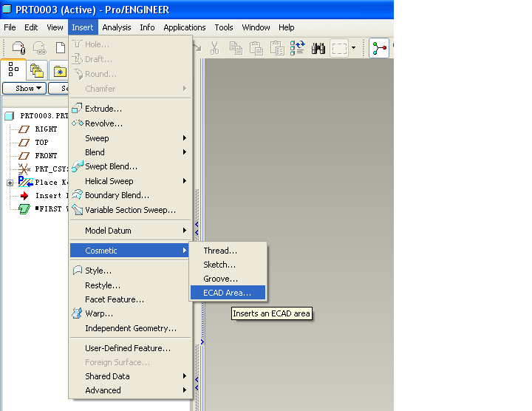The width and height of the screenshot is (532, 411).
Task: Open the Window menu
Action: [x=256, y=27]
